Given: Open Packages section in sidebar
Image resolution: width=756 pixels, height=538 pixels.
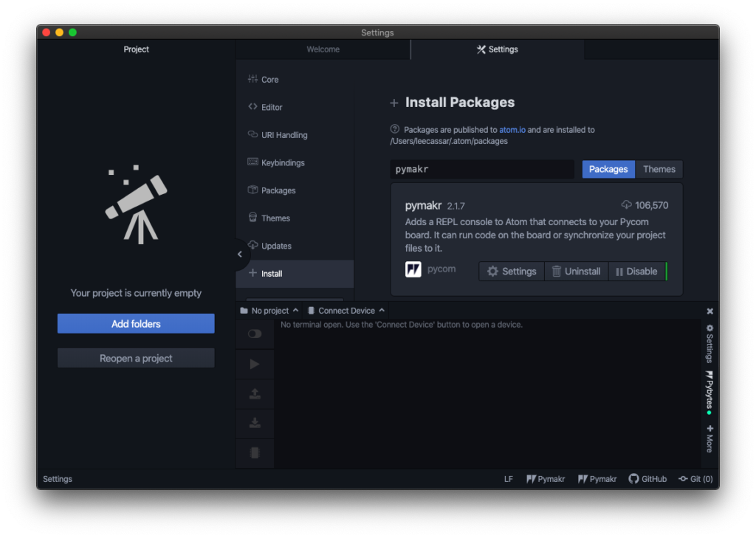Looking at the screenshot, I should point(272,190).
